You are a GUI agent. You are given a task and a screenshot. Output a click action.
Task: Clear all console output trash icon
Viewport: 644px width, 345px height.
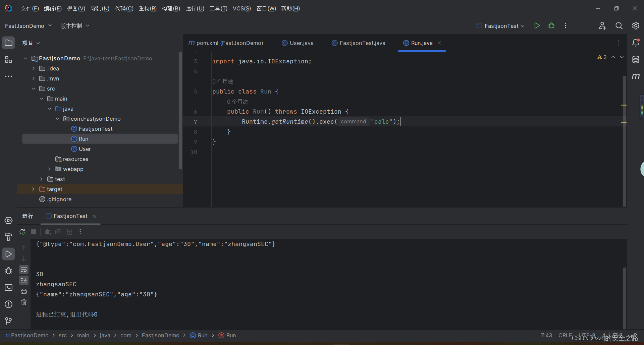pyautogui.click(x=24, y=302)
